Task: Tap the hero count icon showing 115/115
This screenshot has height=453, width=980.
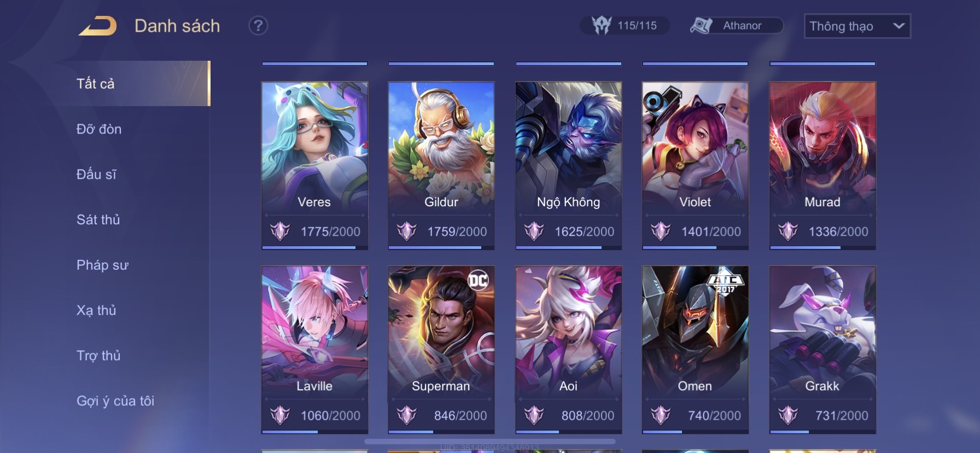Action: [x=602, y=25]
